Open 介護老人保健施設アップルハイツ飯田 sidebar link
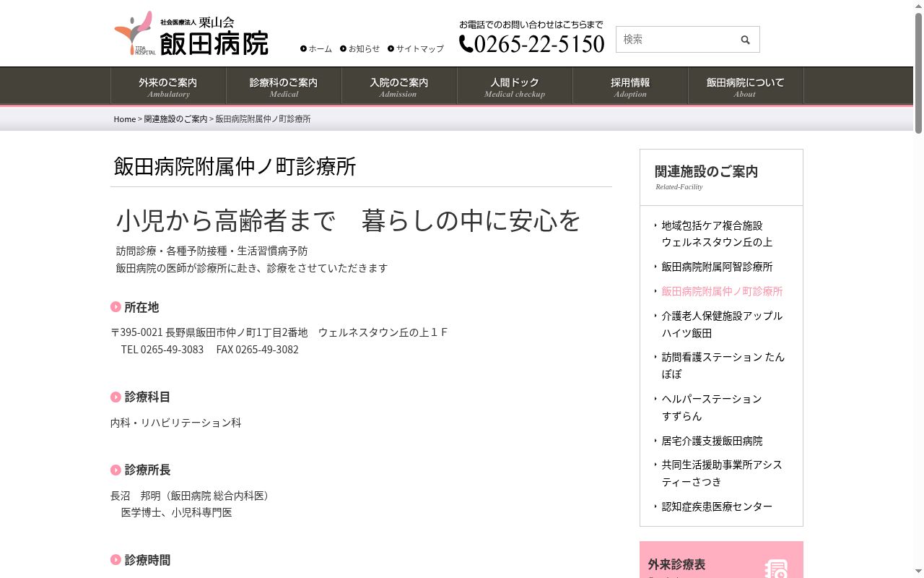This screenshot has width=924, height=578. 722,324
